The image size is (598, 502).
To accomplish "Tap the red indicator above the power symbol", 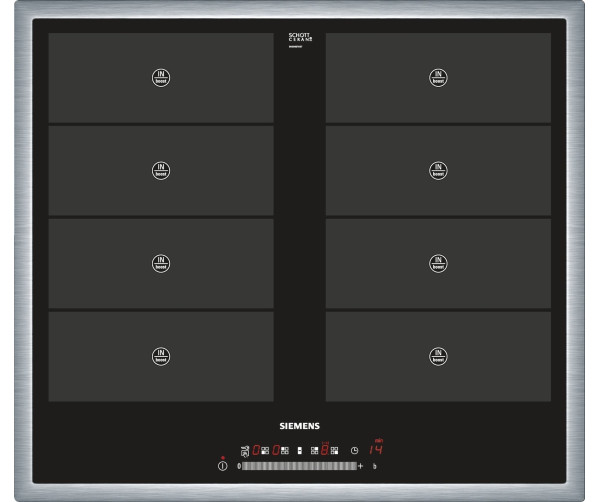I will (x=223, y=458).
